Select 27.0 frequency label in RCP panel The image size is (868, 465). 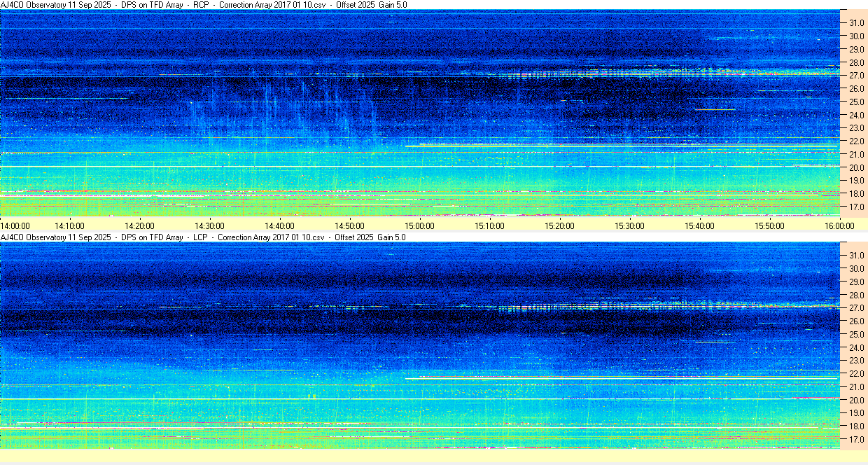coord(857,76)
